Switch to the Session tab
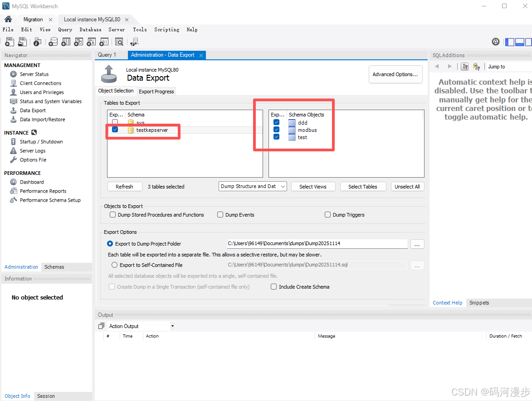The height and width of the screenshot is (401, 532). click(x=46, y=396)
